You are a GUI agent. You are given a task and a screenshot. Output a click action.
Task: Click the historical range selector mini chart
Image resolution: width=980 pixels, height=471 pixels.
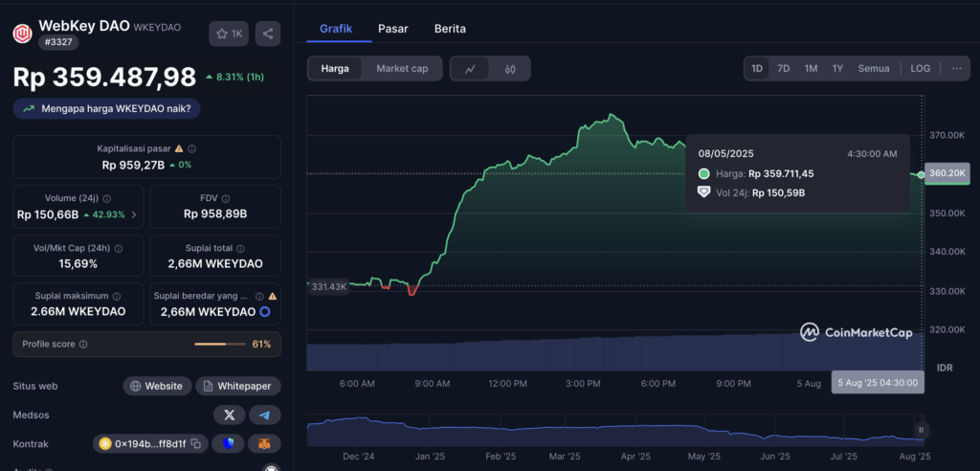click(615, 431)
